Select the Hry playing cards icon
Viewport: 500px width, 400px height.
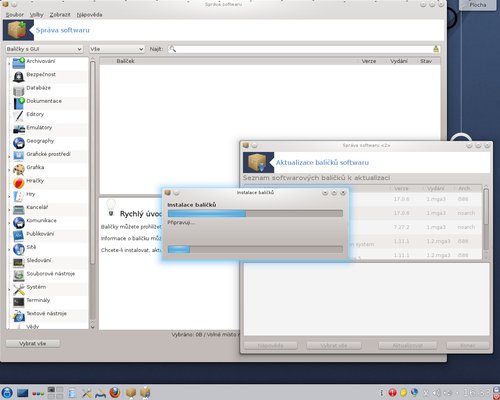19,196
